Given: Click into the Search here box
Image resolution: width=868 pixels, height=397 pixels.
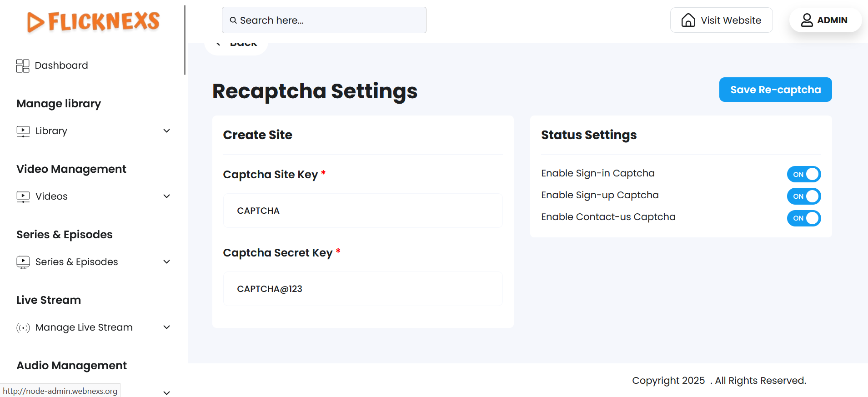Looking at the screenshot, I should [x=324, y=20].
